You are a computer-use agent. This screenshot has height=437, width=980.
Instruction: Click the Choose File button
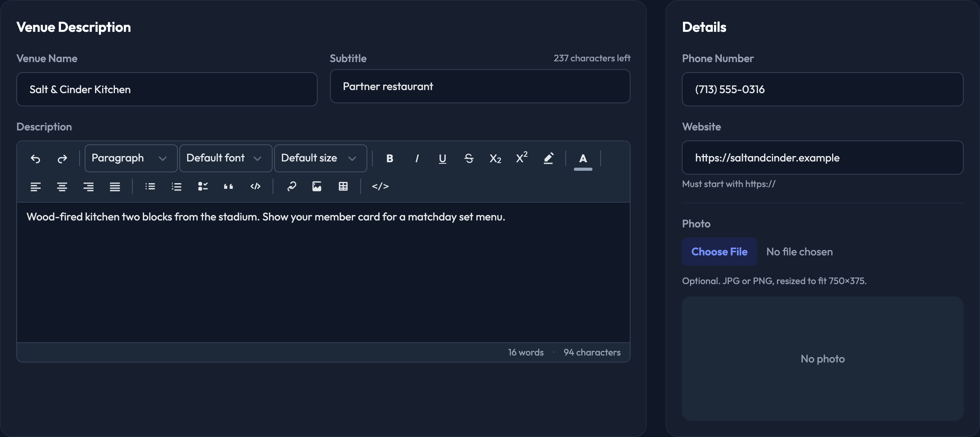(x=719, y=251)
